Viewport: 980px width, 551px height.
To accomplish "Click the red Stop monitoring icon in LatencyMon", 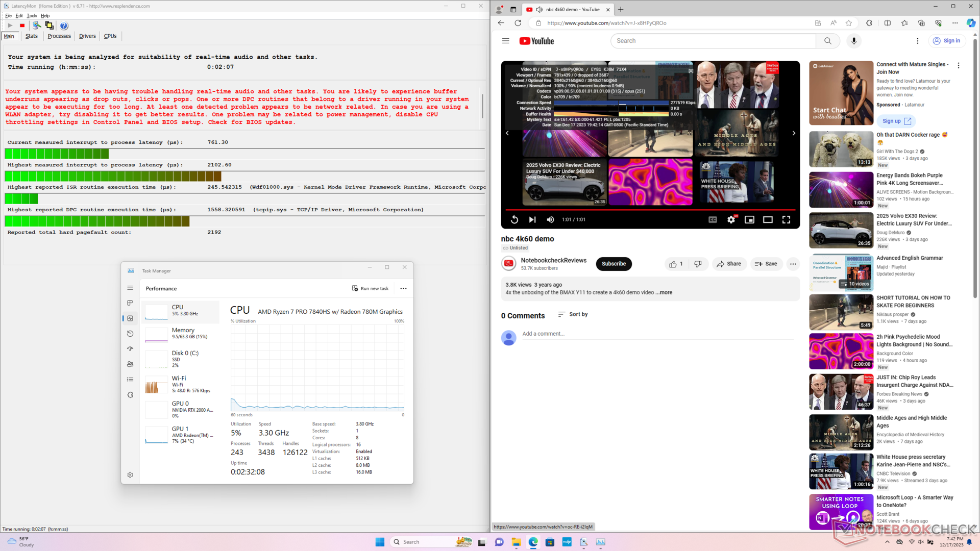I will [x=22, y=26].
